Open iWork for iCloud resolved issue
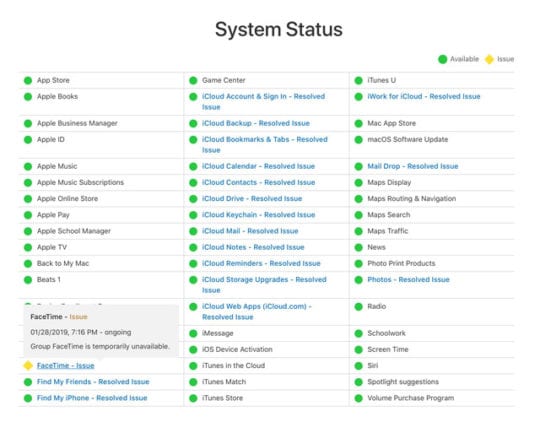 point(424,96)
